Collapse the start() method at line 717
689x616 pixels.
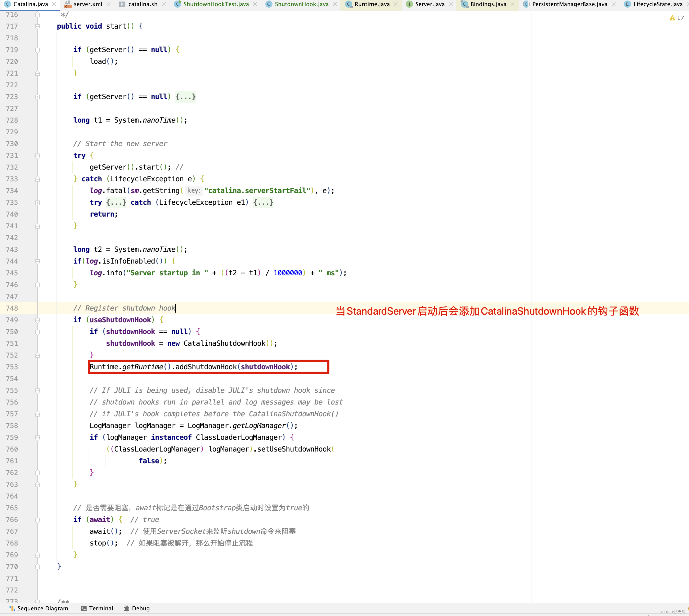(38, 26)
